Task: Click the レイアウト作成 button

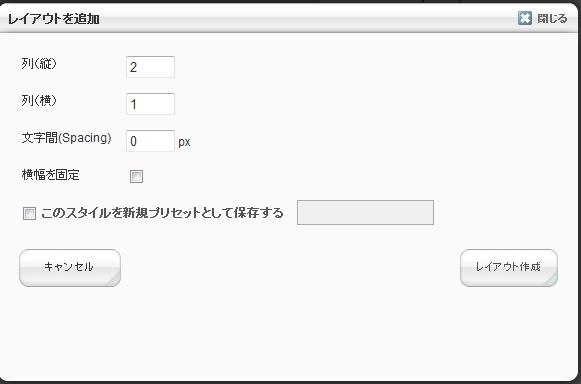Action: [508, 268]
